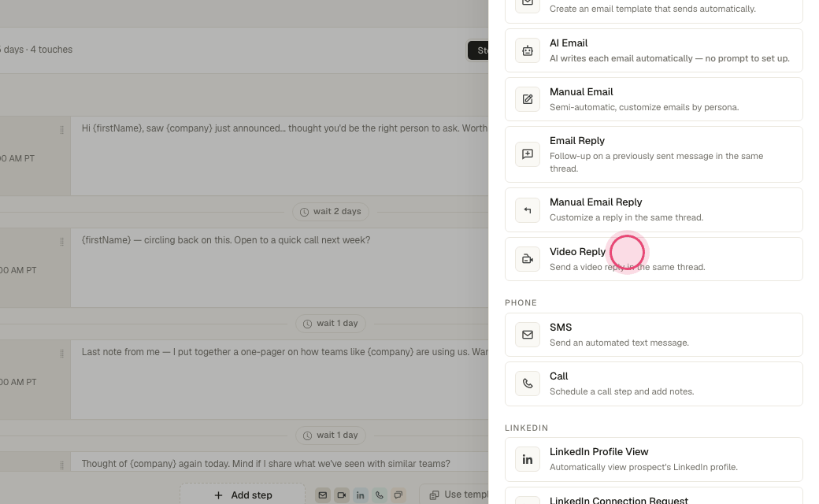Screen dimensions: 819x504
Task: Click the PHONE section heading
Action: pyautogui.click(x=521, y=303)
